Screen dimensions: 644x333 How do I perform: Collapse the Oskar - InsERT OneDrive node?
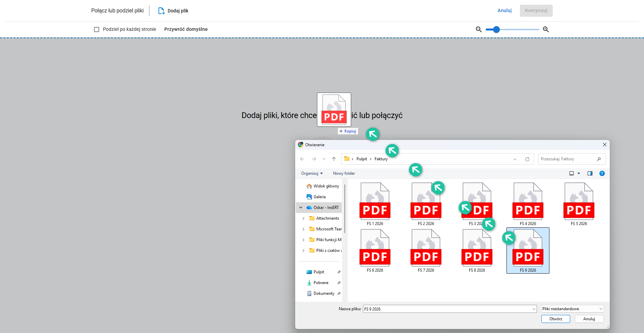(x=301, y=208)
